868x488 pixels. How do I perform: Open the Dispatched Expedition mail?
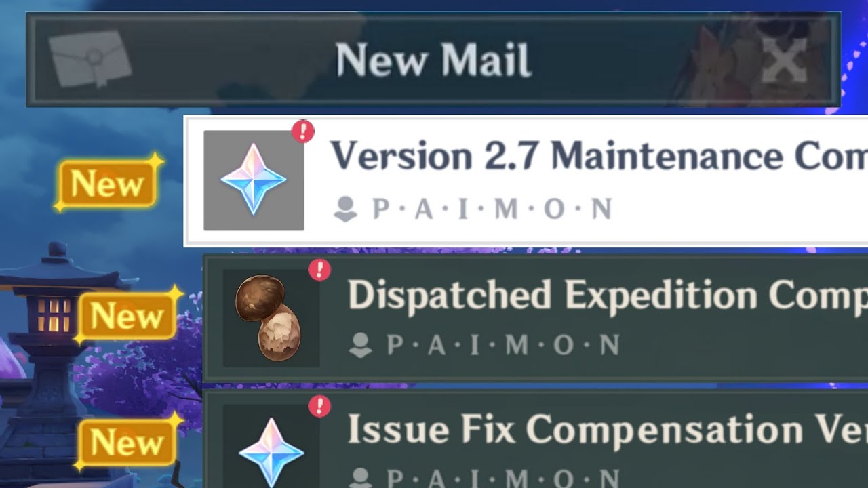point(536,318)
